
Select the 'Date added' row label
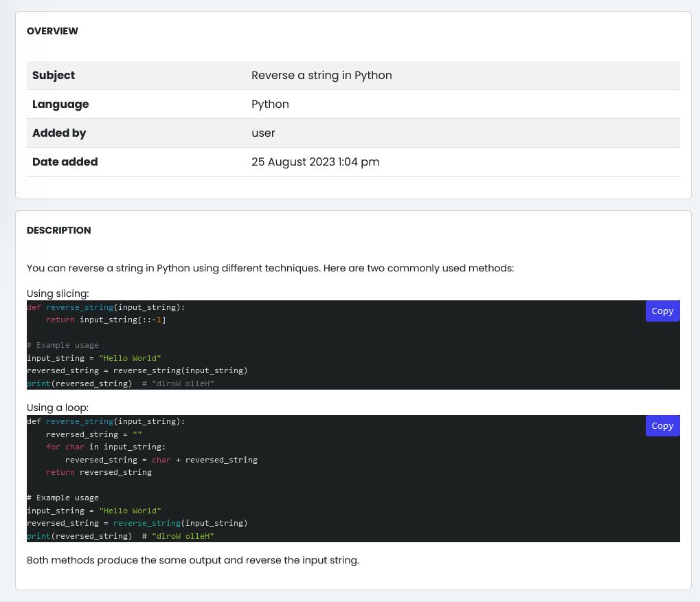pyautogui.click(x=65, y=162)
